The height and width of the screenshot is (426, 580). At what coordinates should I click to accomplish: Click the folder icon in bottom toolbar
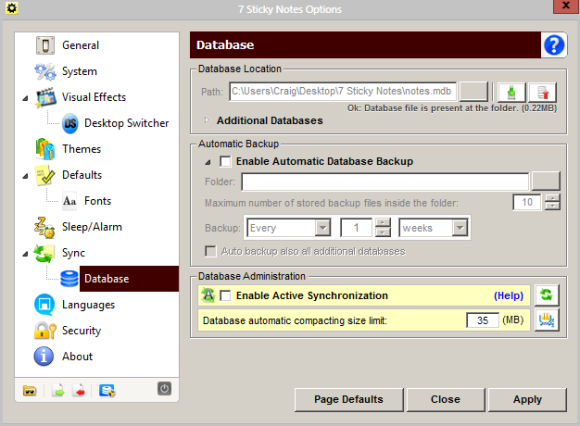[x=30, y=390]
